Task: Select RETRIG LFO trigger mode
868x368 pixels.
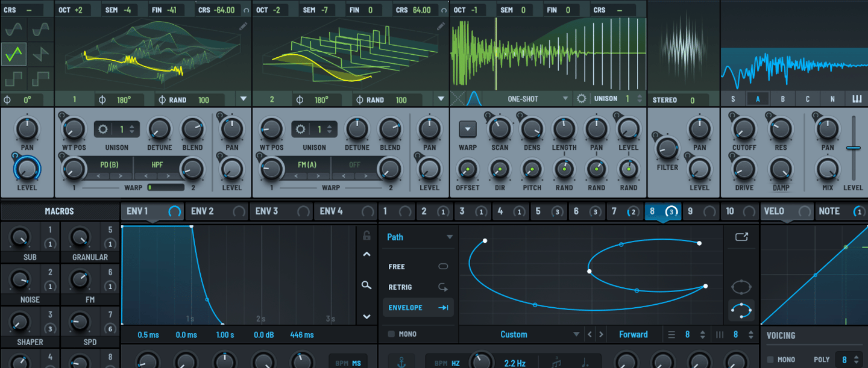Action: click(x=418, y=287)
